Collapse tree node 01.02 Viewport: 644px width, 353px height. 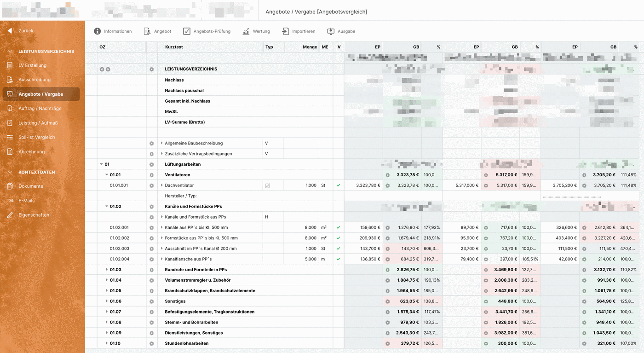pyautogui.click(x=107, y=207)
